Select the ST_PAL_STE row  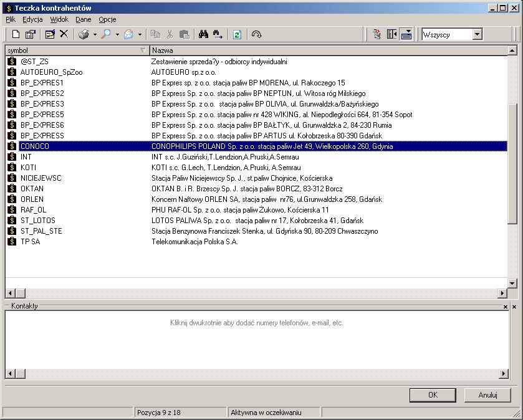[256, 231]
